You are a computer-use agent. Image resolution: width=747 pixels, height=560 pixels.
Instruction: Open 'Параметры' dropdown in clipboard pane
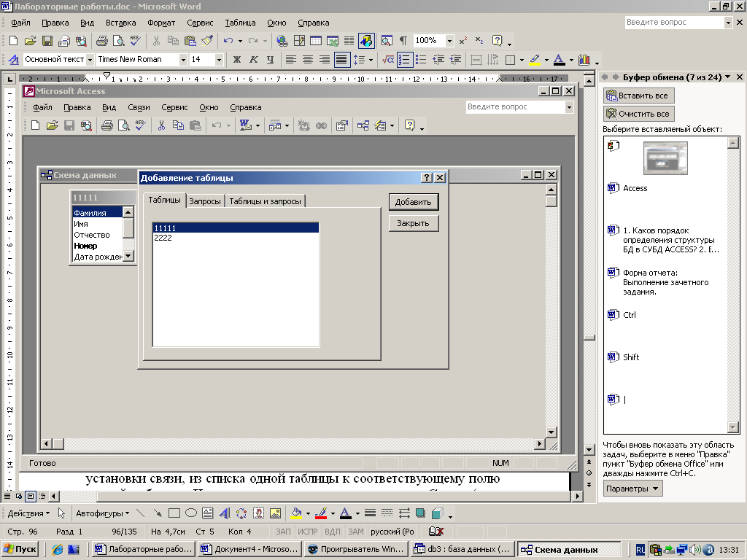coord(632,489)
